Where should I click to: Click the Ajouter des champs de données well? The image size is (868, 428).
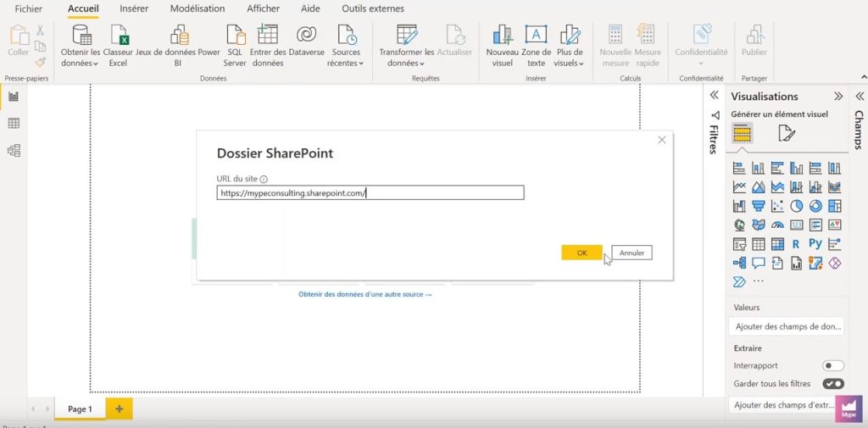tap(787, 326)
